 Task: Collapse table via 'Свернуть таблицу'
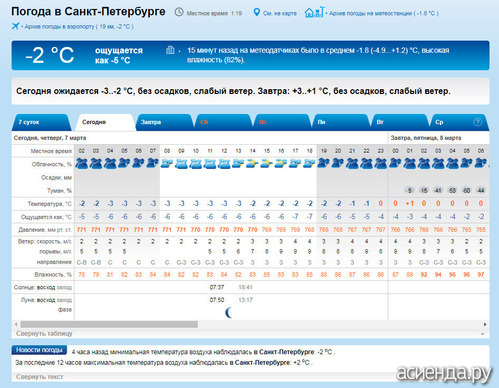44,333
